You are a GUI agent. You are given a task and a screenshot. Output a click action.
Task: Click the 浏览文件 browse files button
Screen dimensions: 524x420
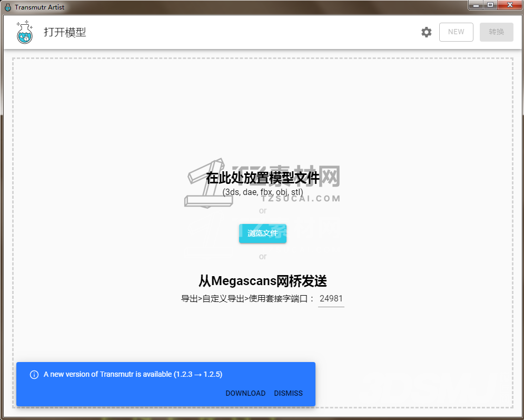(x=263, y=233)
